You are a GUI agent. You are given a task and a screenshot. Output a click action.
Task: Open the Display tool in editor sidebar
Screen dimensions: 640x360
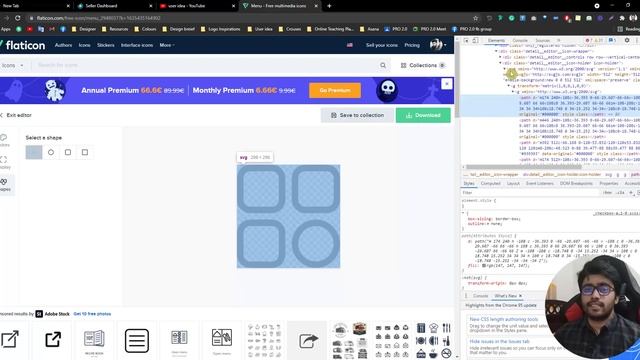(4, 162)
